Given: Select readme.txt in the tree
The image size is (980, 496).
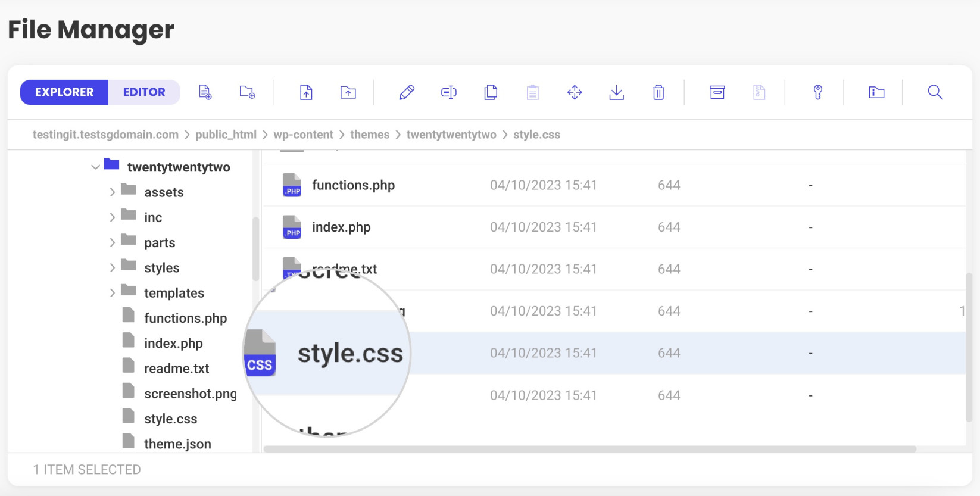Looking at the screenshot, I should 176,369.
